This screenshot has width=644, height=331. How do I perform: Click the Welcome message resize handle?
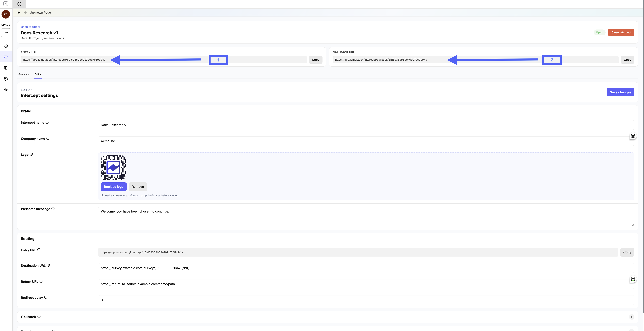[x=633, y=224]
